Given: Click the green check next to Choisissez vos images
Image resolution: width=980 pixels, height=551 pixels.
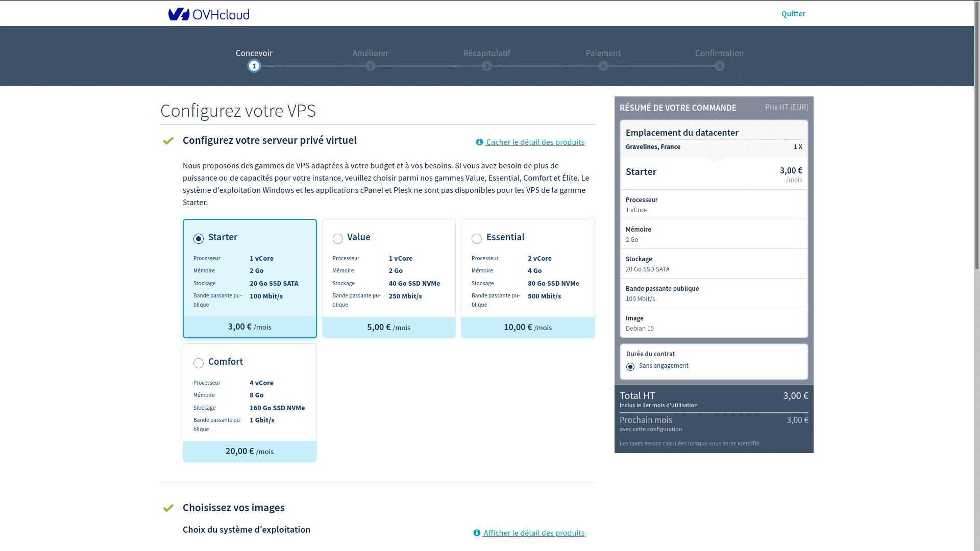Looking at the screenshot, I should coord(168,508).
